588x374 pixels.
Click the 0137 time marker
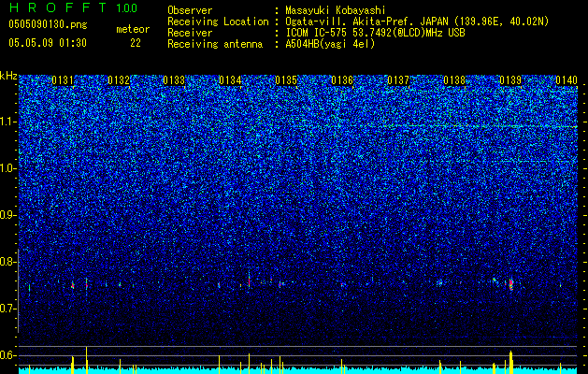[x=398, y=80]
